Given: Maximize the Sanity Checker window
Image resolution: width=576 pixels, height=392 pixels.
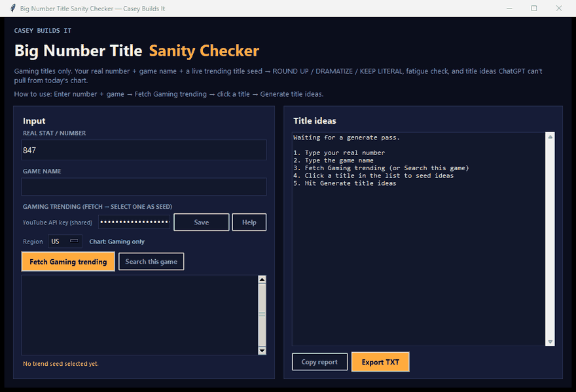Looking at the screenshot, I should pos(533,8).
